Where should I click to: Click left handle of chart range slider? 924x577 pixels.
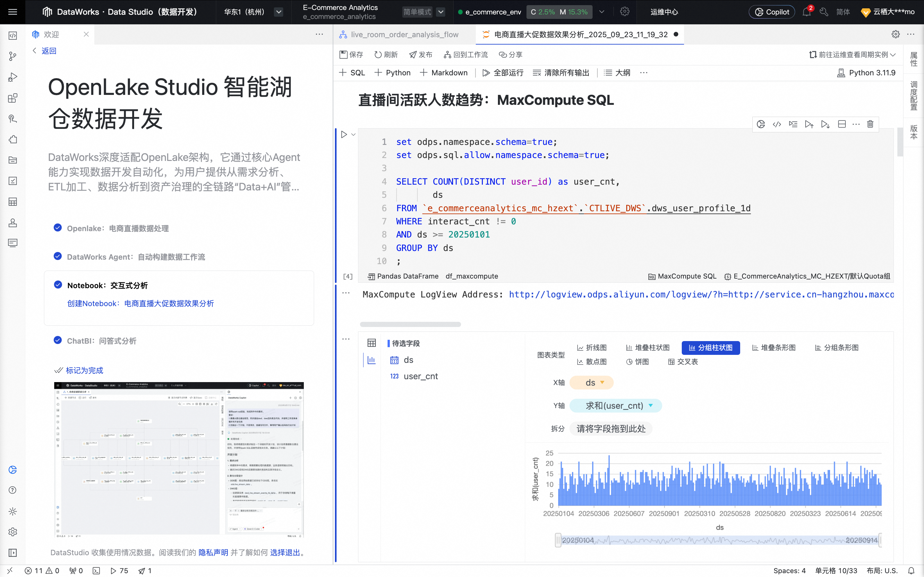pyautogui.click(x=558, y=540)
